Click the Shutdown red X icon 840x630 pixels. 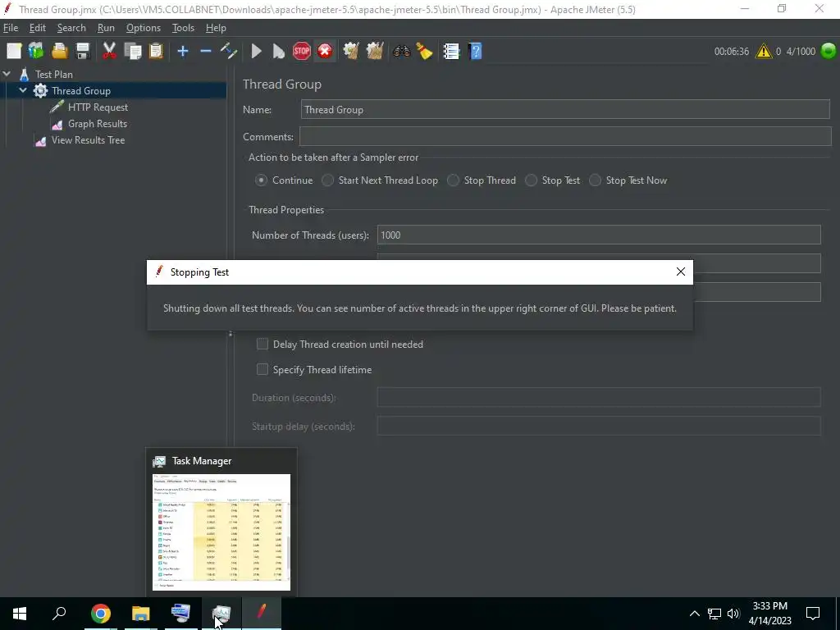coord(325,51)
